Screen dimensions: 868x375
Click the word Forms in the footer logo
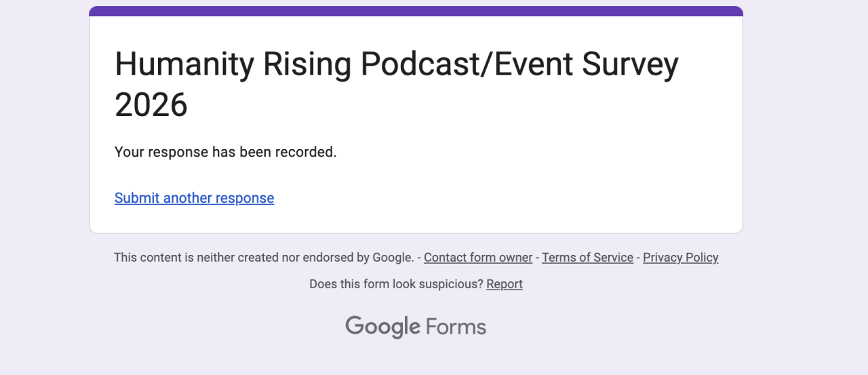pos(456,328)
